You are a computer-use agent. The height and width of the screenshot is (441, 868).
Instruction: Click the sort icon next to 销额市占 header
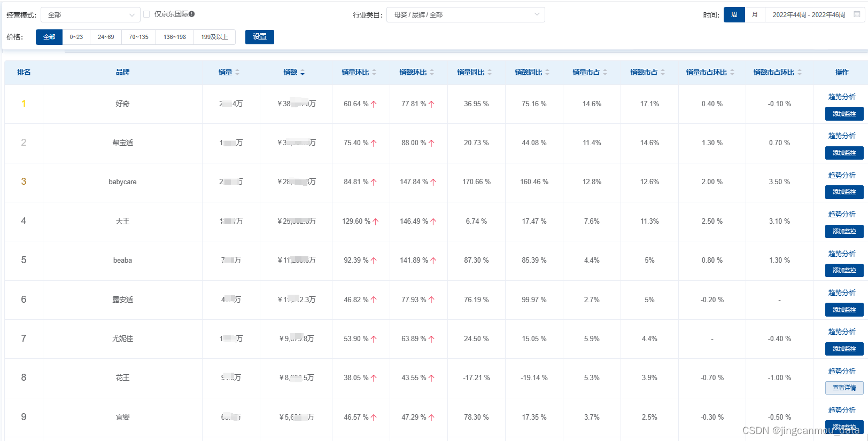[x=663, y=72]
